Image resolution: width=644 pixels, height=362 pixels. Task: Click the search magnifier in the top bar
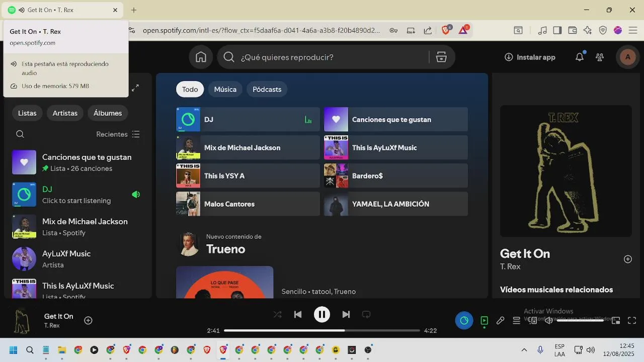click(229, 57)
